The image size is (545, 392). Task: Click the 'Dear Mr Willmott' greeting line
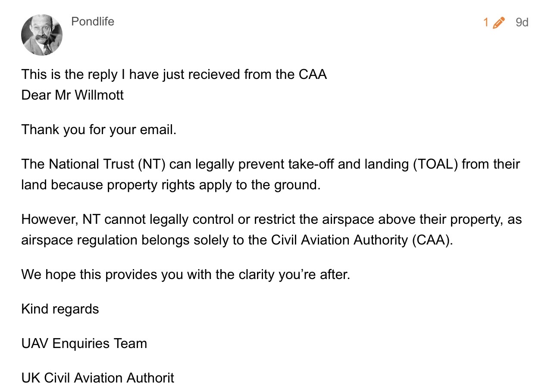(x=72, y=95)
